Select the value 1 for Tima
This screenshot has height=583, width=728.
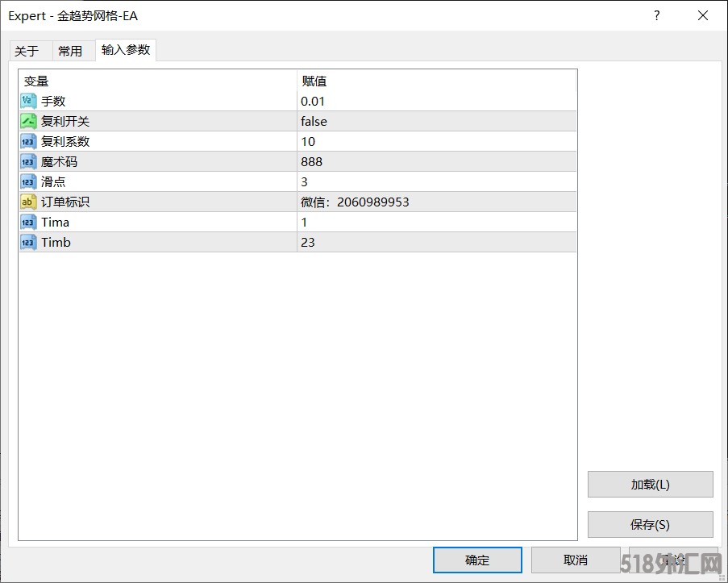(436, 222)
